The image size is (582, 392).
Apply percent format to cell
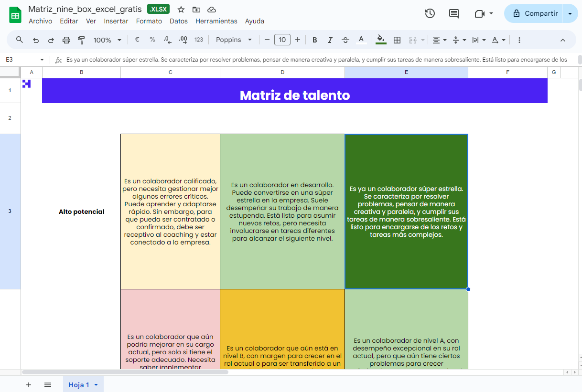click(152, 40)
